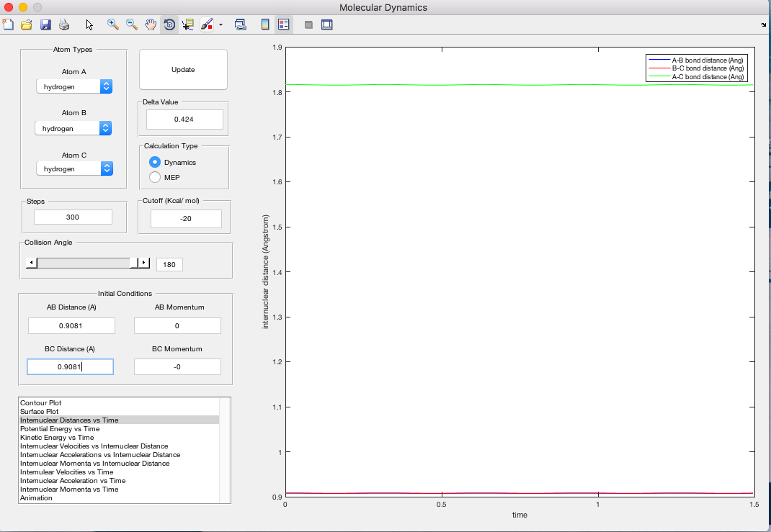Select the Zoom In magnifier tool
The height and width of the screenshot is (532, 771).
tap(113, 24)
